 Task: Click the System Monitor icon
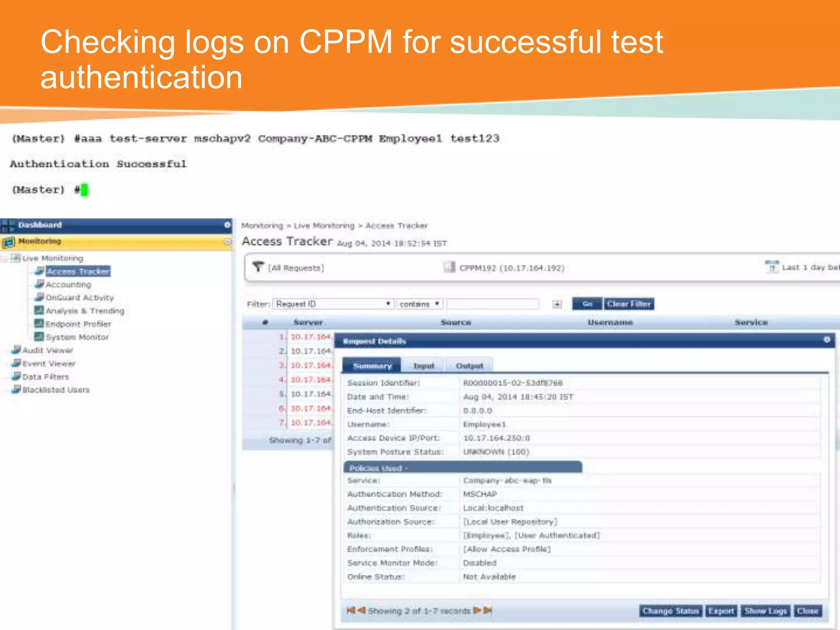coord(39,336)
